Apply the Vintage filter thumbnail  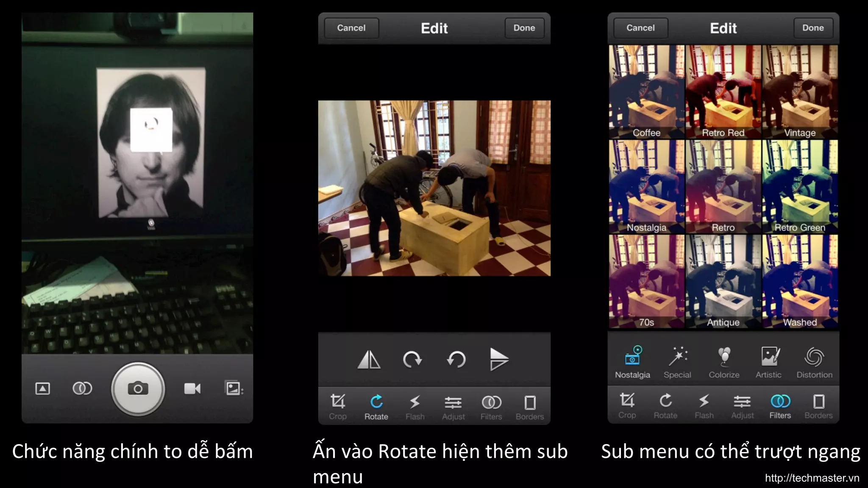[800, 91]
